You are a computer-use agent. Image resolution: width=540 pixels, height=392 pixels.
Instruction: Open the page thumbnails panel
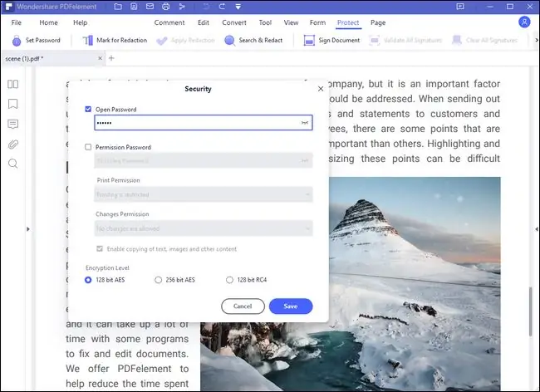(12, 84)
